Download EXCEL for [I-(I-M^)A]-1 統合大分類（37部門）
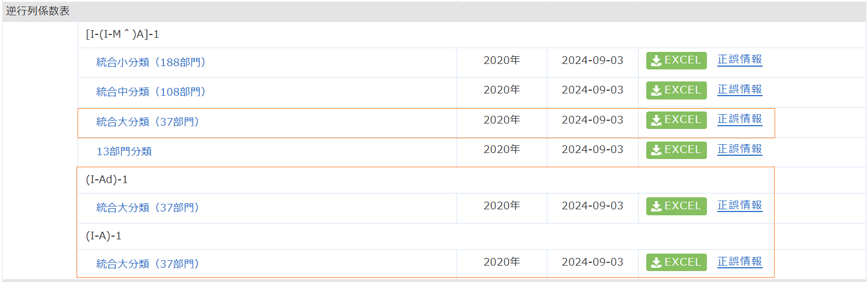The image size is (868, 282). pos(676,120)
